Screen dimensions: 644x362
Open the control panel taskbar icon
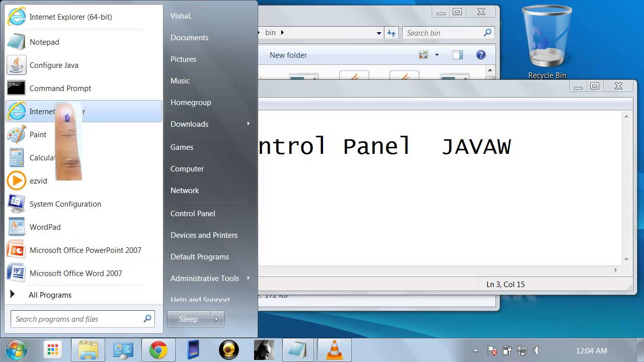coord(123,349)
